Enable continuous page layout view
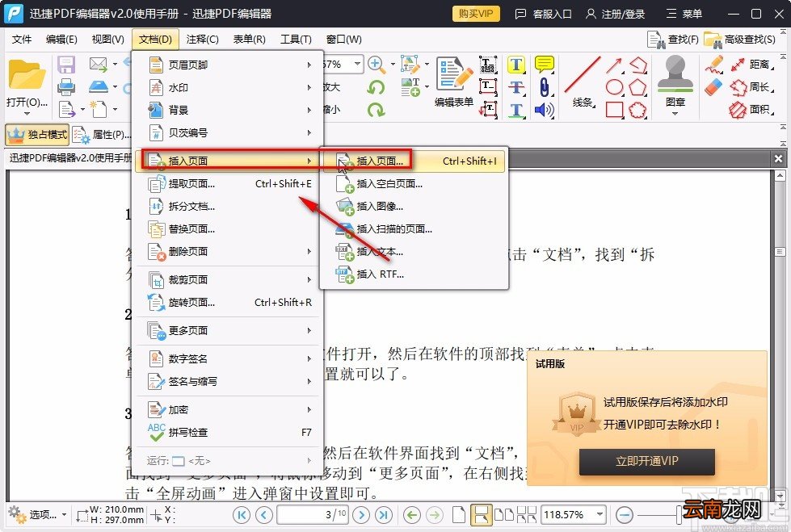The image size is (791, 532). pyautogui.click(x=481, y=515)
